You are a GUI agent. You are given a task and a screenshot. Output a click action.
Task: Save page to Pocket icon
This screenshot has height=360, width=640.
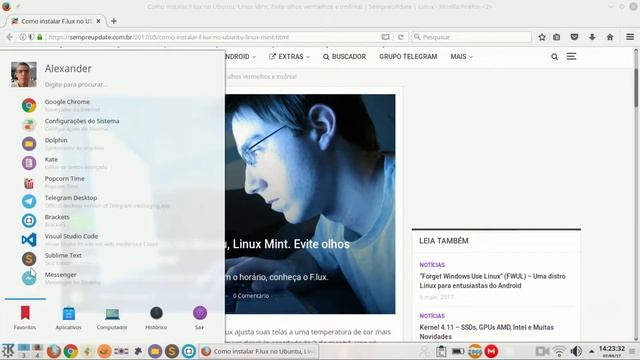574,37
